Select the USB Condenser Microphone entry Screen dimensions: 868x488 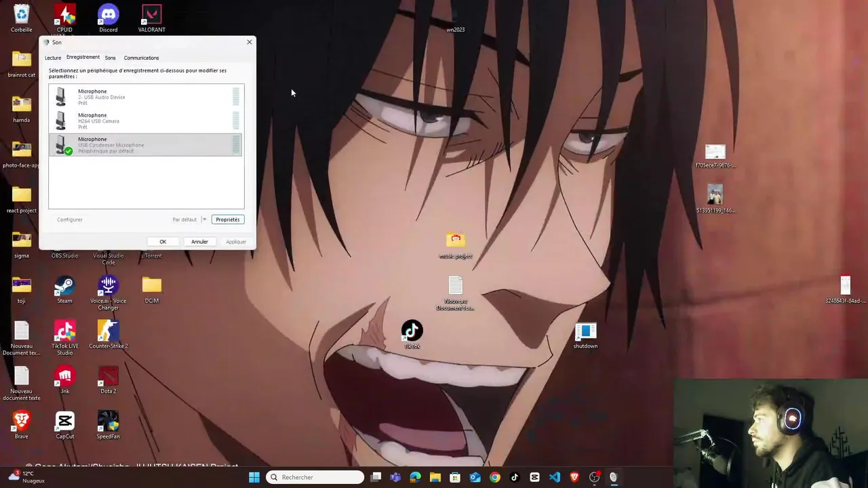(146, 144)
